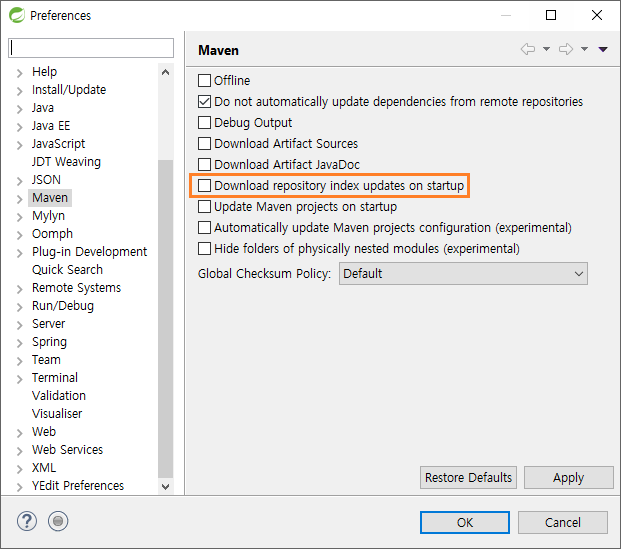Uncheck Do not automatically update dependencies
Viewport: 621px width, 549px height.
204,101
